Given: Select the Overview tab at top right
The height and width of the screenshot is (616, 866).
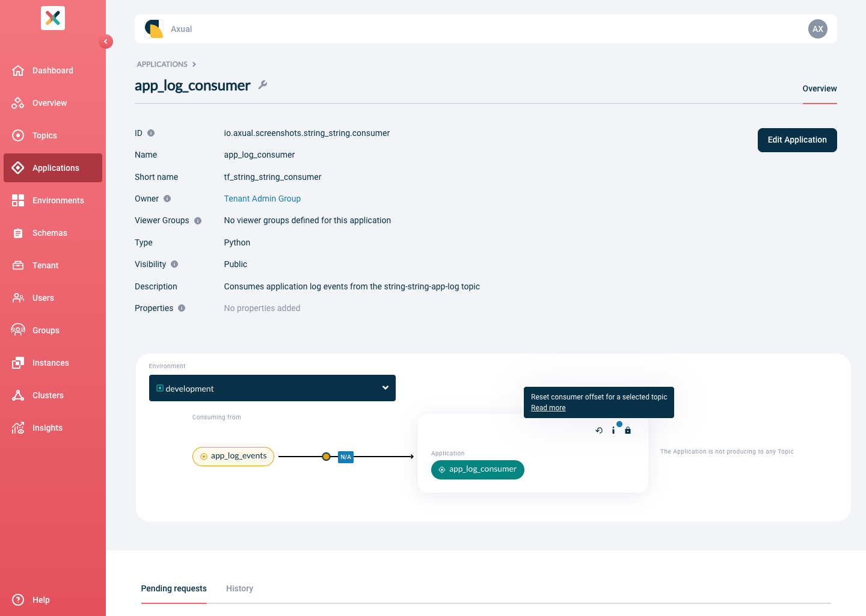Looking at the screenshot, I should click(x=820, y=88).
